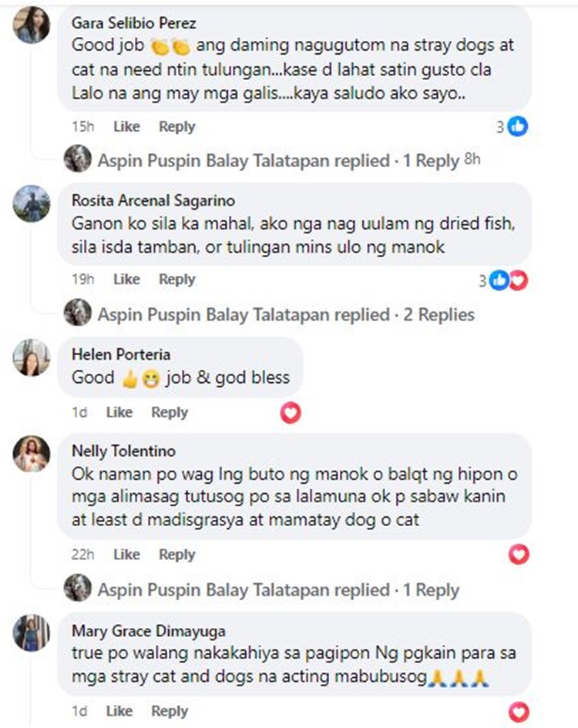The height and width of the screenshot is (728, 578).
Task: Reply to Rosita Arcenal Sagarino's comment
Action: pyautogui.click(x=177, y=279)
